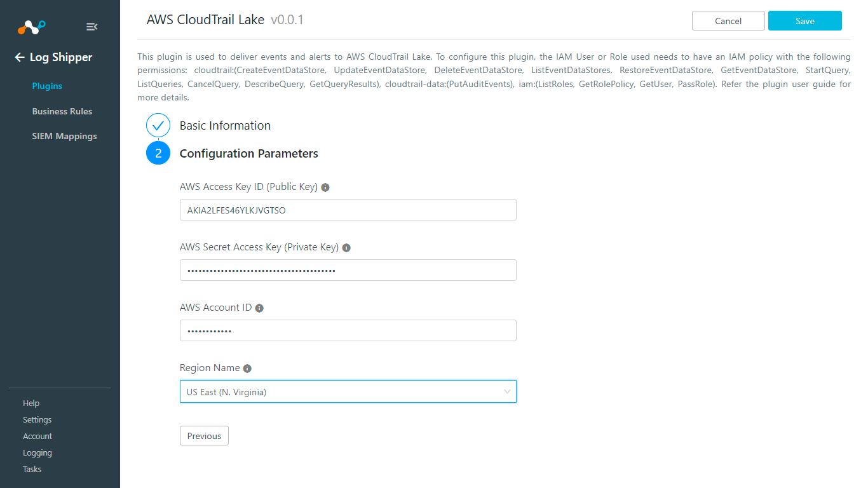The width and height of the screenshot is (868, 488).
Task: Cancel the plugin configuration
Action: point(728,20)
